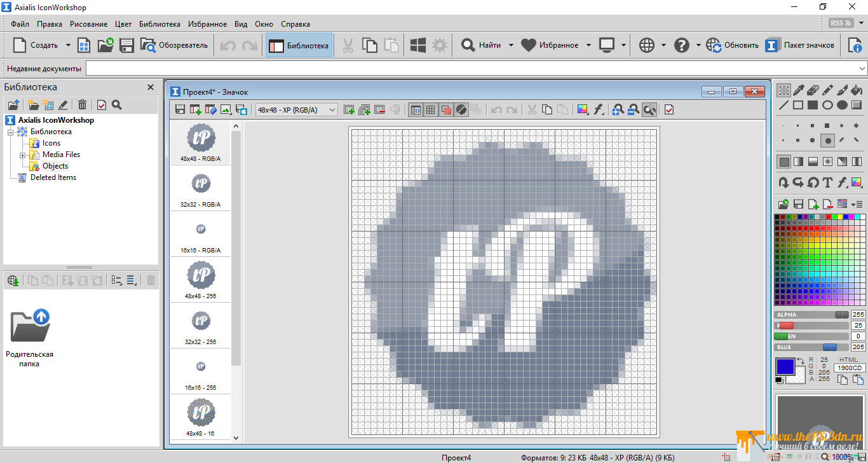Toggle the pixel grid display button
The height and width of the screenshot is (463, 868).
click(431, 110)
